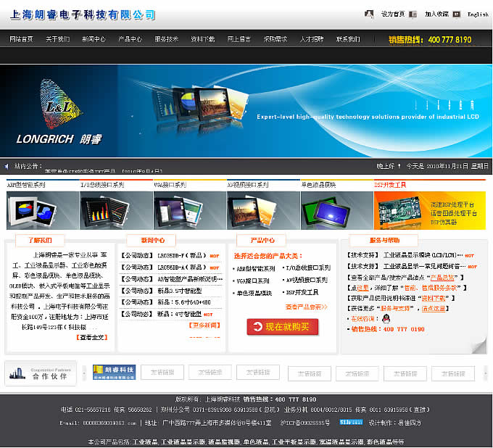Click the 设为首页 set-homepage icon
The image size is (493, 448).
369,14
